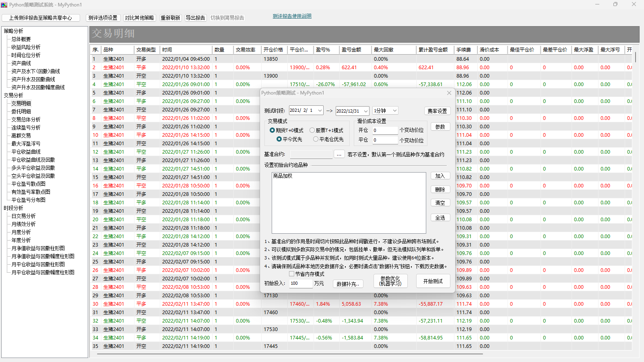Screen dimensions: 644x362
Task: Click the 盈亏金额 column header
Action: pyautogui.click(x=351, y=50)
